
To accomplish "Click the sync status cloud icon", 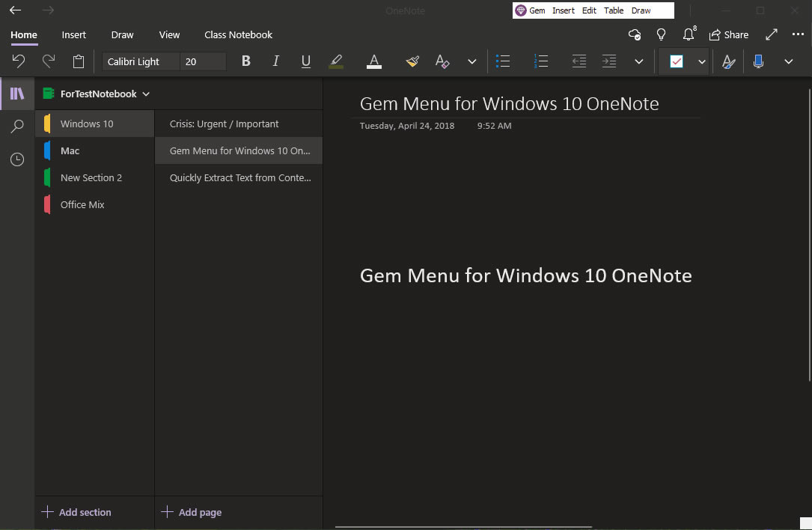I will click(635, 34).
